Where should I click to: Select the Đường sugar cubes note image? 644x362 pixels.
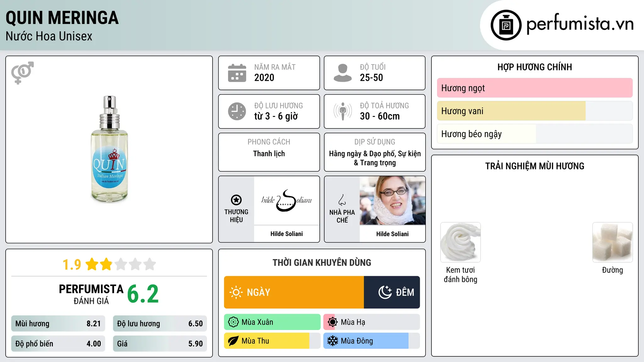coord(613,242)
